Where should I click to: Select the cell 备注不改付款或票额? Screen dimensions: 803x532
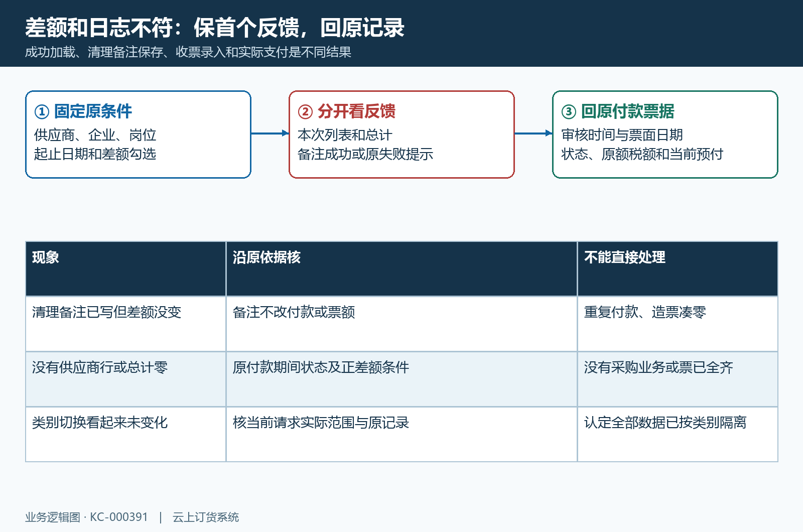pos(401,324)
